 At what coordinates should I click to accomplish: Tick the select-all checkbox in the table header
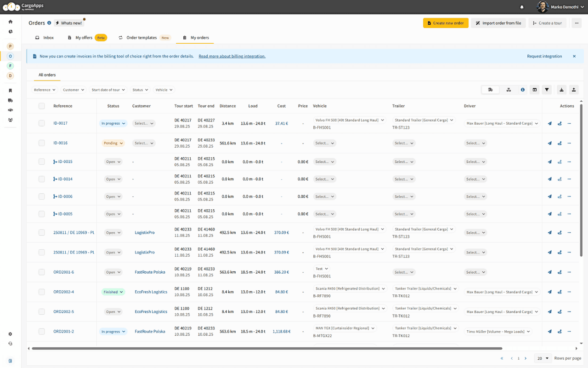(42, 106)
